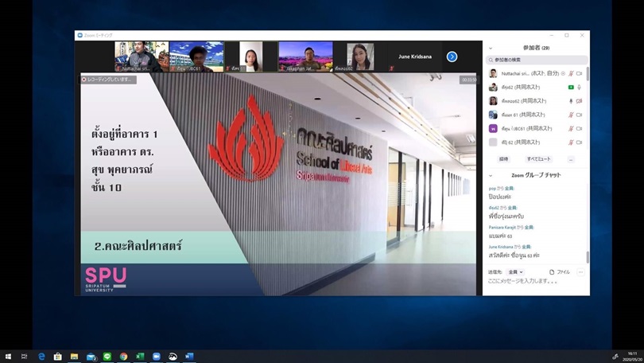Click the recording indicator label

click(108, 80)
